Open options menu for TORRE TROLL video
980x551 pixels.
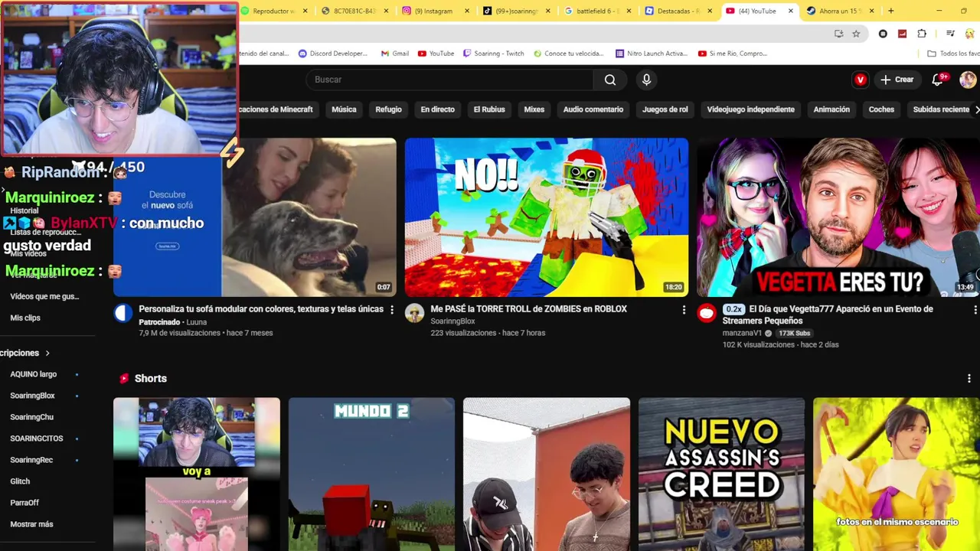click(x=684, y=310)
